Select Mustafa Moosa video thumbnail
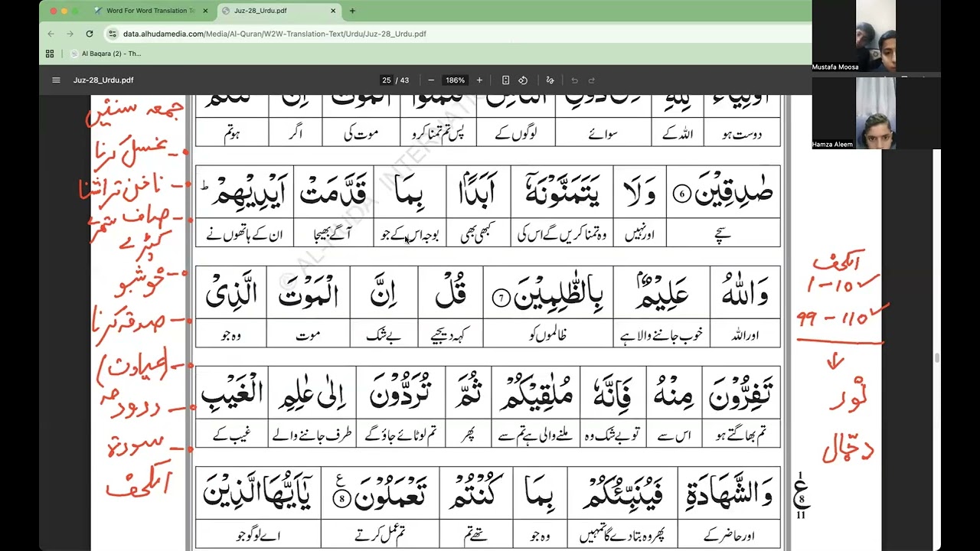This screenshot has height=551, width=980. pyautogui.click(x=876, y=36)
